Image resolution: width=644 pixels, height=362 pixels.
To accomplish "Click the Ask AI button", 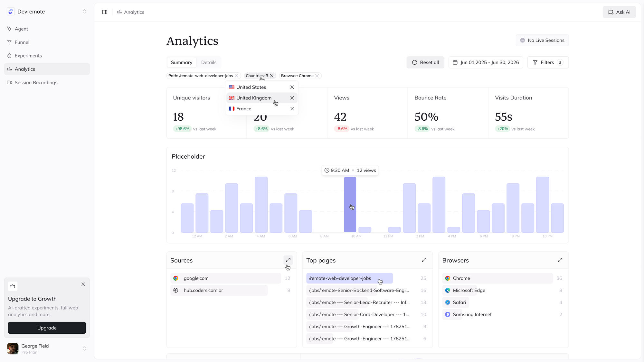I will [x=619, y=12].
